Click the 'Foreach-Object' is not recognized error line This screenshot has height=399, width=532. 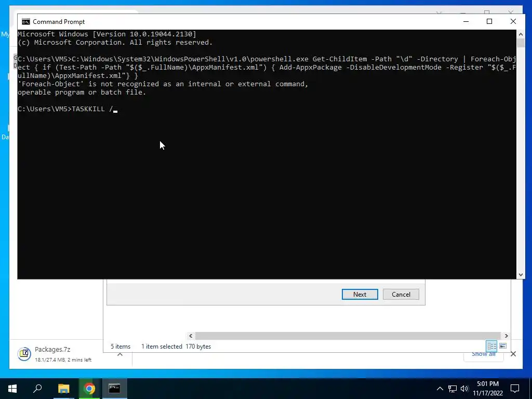(x=163, y=84)
